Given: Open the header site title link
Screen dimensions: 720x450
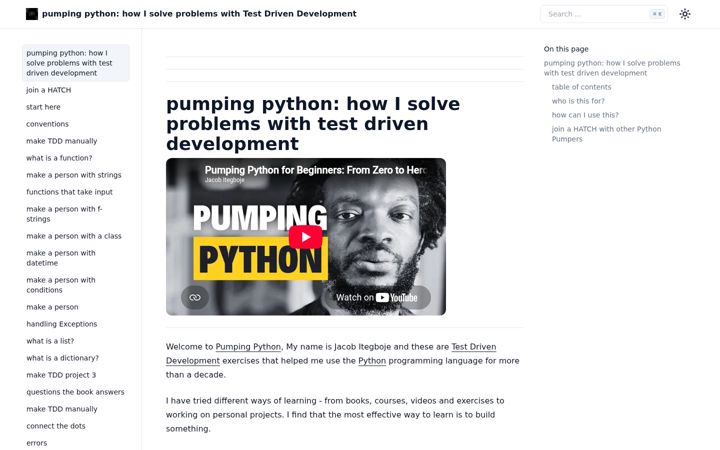Looking at the screenshot, I should [x=199, y=14].
